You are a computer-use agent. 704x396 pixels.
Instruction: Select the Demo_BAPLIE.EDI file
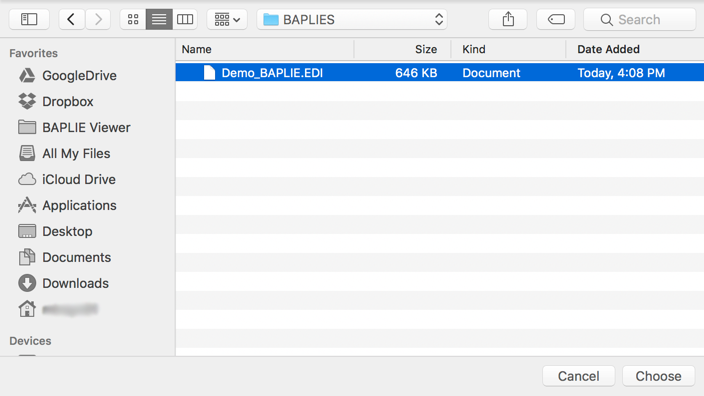pyautogui.click(x=440, y=73)
